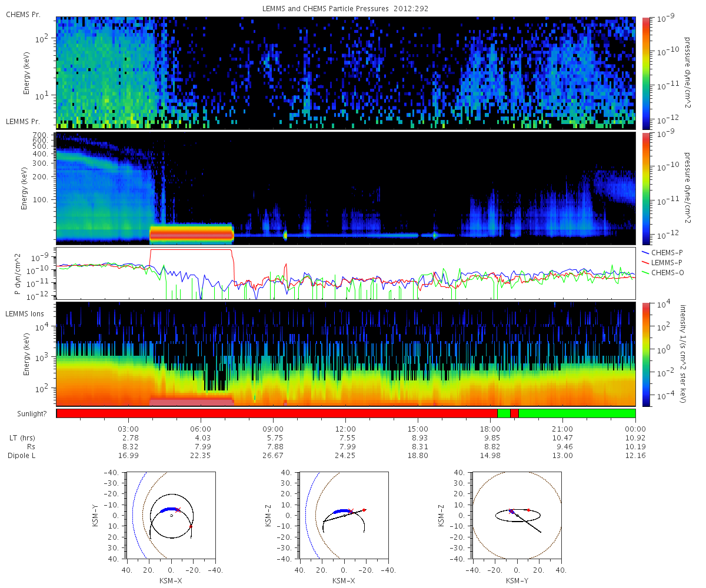Click the 18:00 time axis label
This screenshot has width=706, height=588.
pos(490,429)
